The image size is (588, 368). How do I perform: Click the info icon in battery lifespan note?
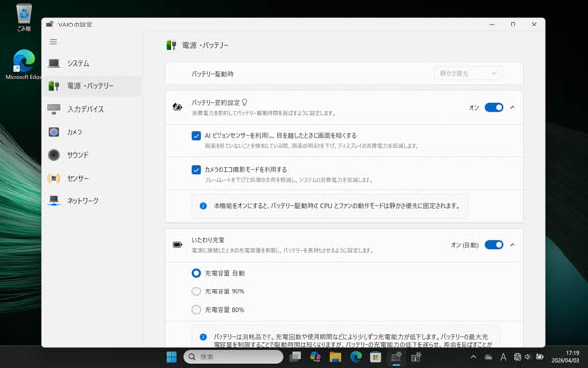203,337
